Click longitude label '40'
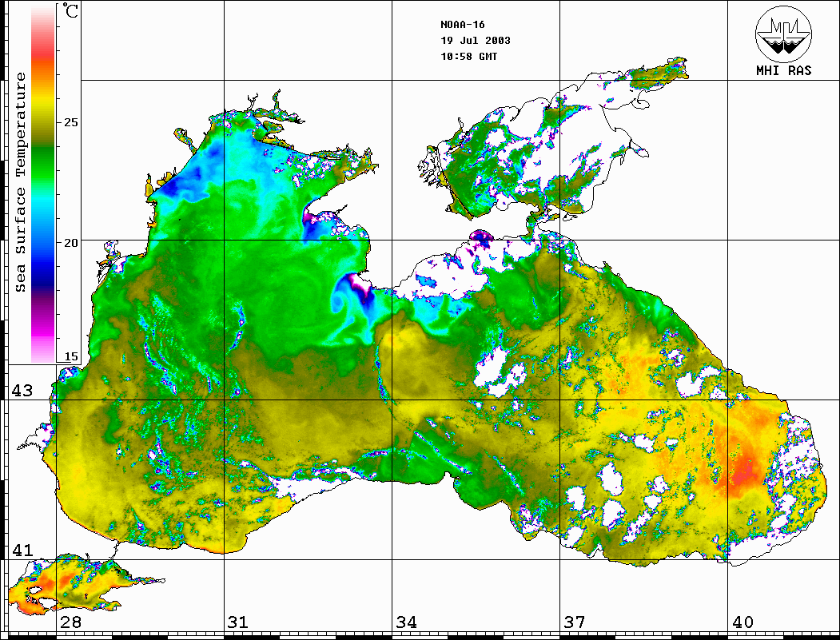Viewport: 840px width, 640px height. point(742,622)
